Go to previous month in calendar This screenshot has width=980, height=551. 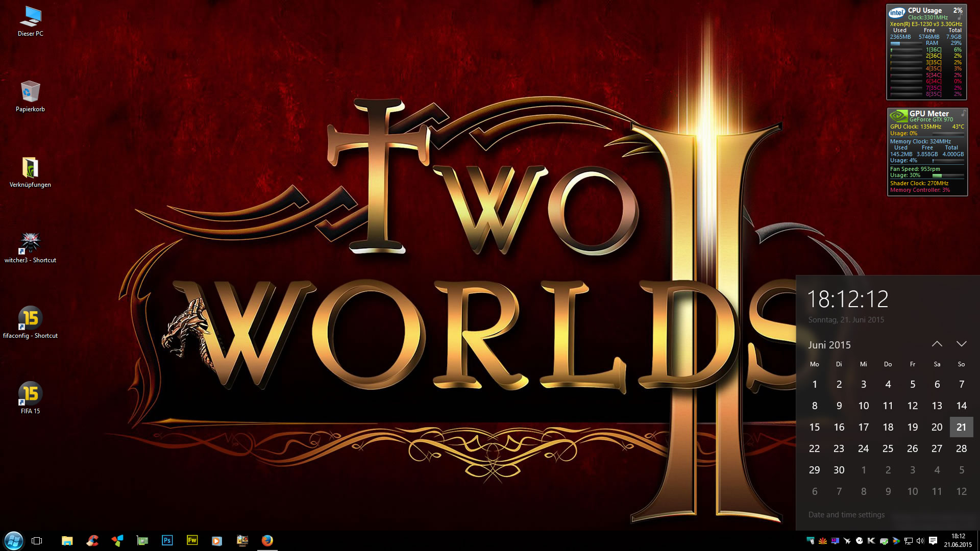click(x=937, y=344)
